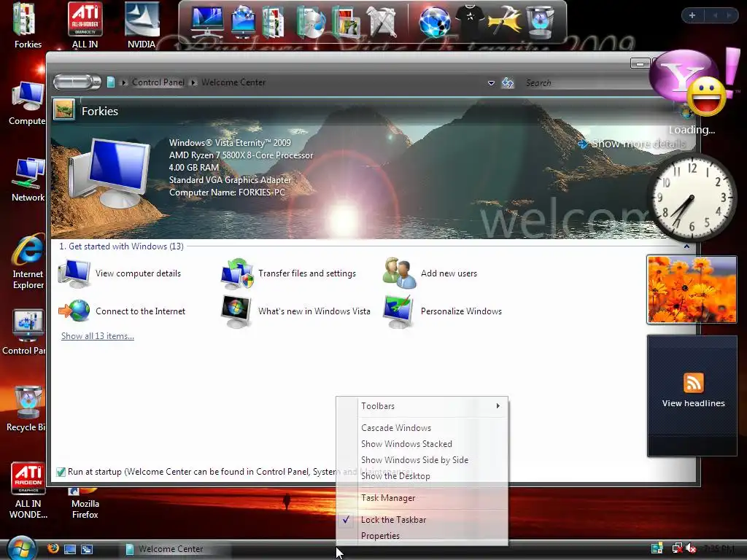747x560 pixels.
Task: Click the Show Desktop quick launch icon
Action: (x=70, y=549)
